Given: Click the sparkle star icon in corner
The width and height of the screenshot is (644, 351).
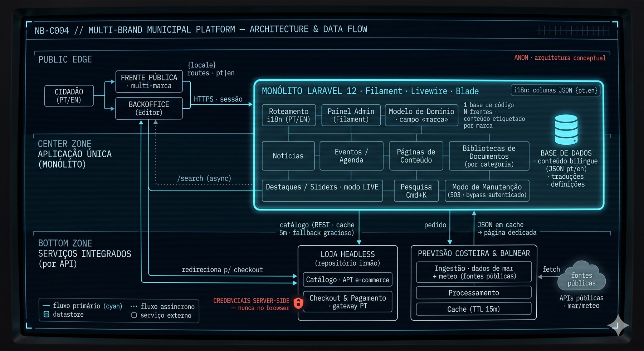Looking at the screenshot, I should (618, 325).
